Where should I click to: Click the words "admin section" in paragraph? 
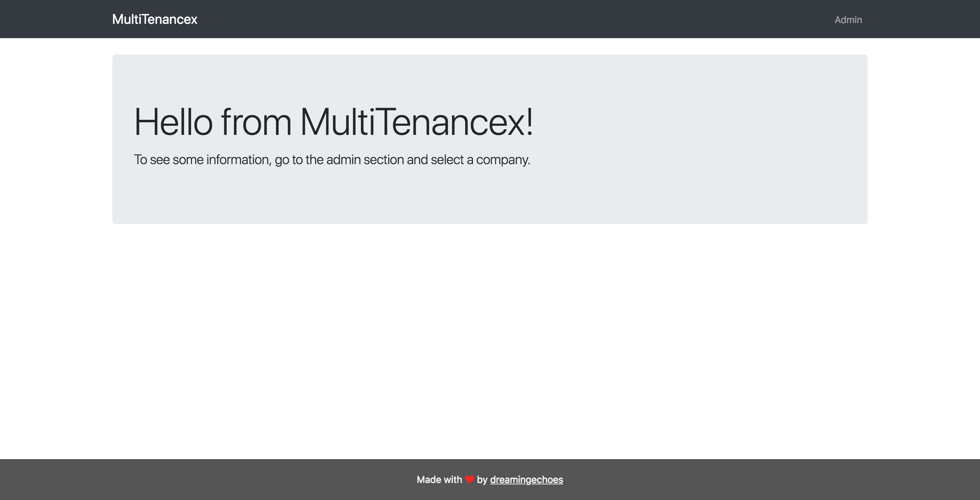[x=365, y=159]
